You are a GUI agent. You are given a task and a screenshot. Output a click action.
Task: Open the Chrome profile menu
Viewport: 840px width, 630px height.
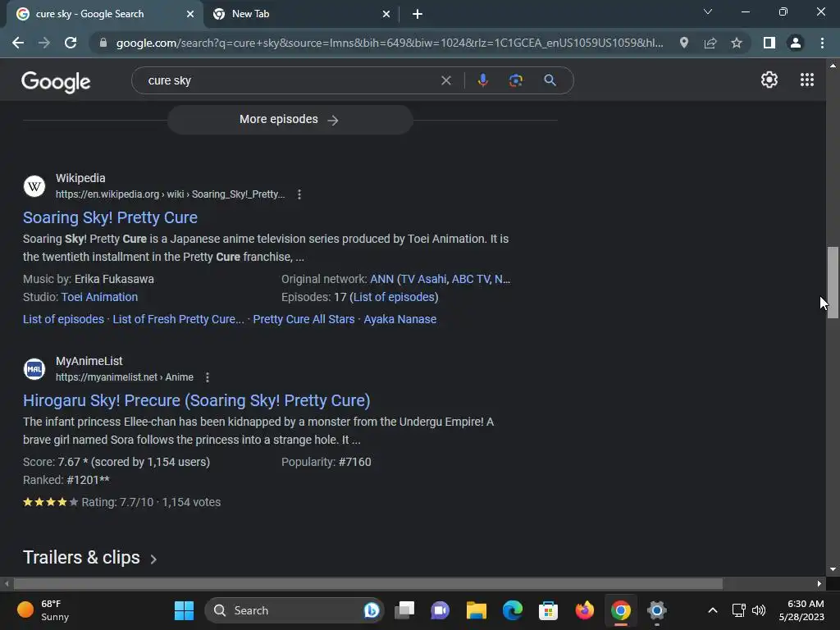coord(796,43)
